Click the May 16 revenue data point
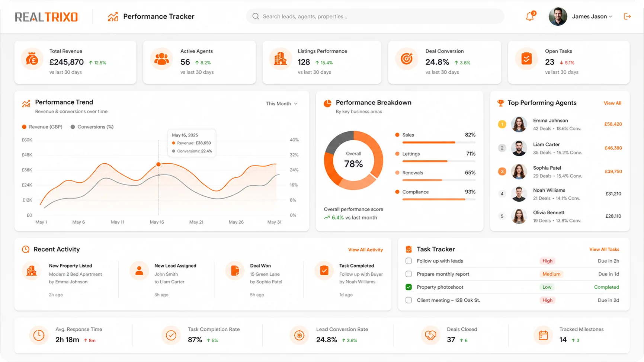 [158, 164]
